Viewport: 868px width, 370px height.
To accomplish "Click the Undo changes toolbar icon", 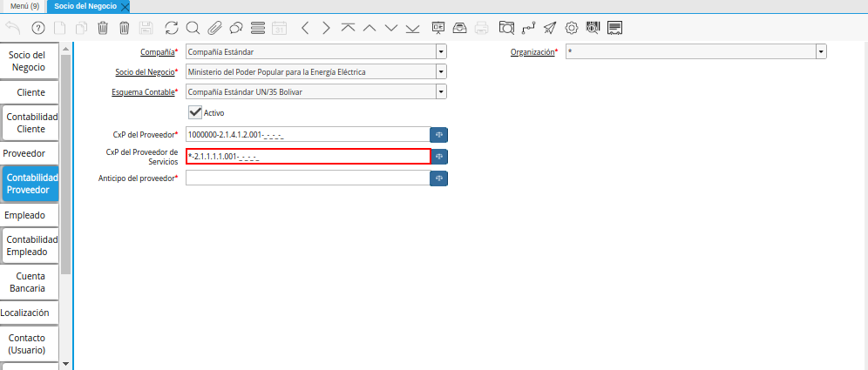I will coord(13,28).
